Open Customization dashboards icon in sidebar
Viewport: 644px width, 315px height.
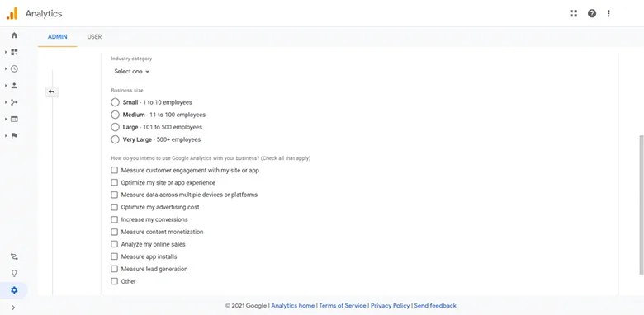[x=14, y=52]
